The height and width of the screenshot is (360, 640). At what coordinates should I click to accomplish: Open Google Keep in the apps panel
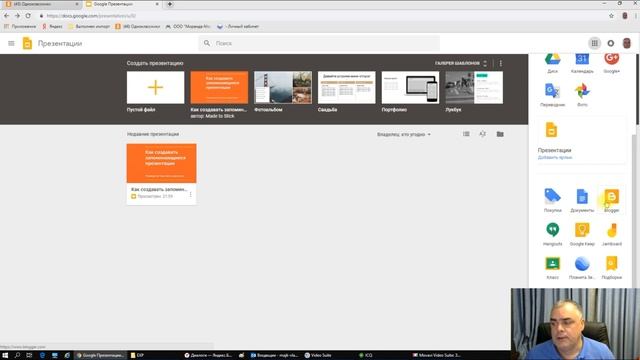pyautogui.click(x=582, y=234)
